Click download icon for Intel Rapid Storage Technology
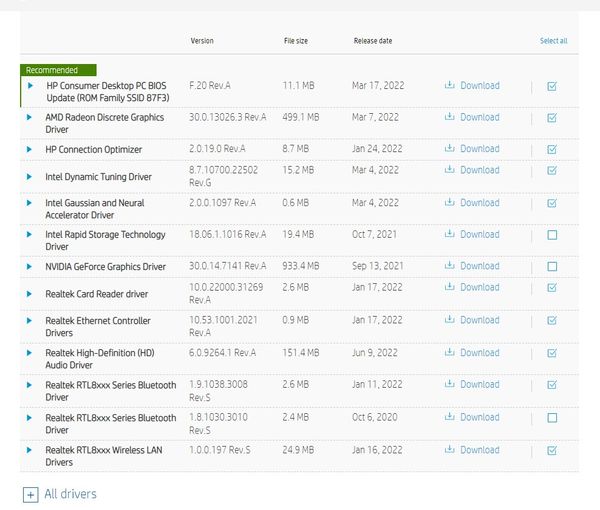 [450, 234]
